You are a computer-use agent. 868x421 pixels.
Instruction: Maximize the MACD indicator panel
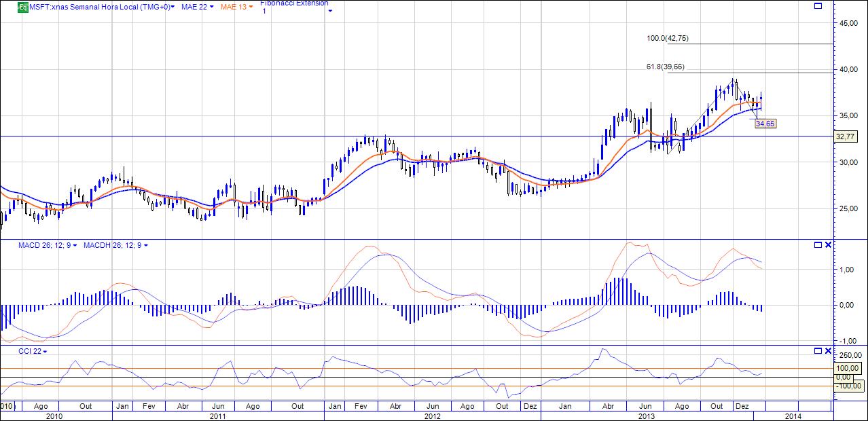pyautogui.click(x=818, y=244)
